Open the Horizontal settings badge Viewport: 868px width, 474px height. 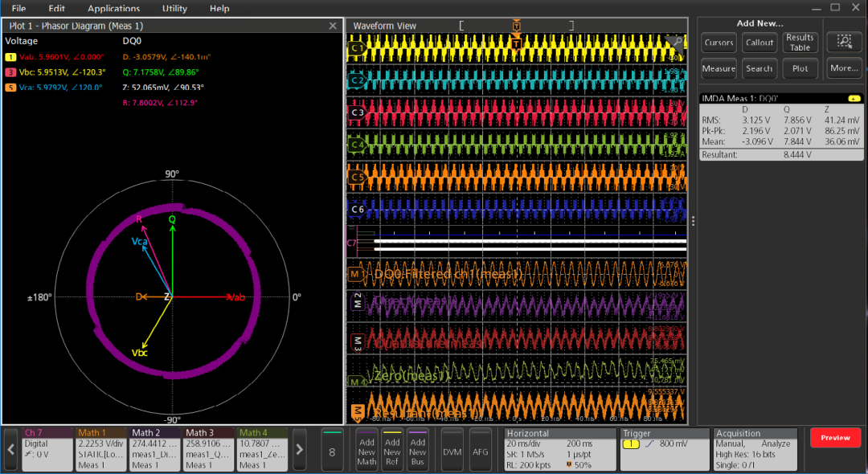tap(559, 449)
